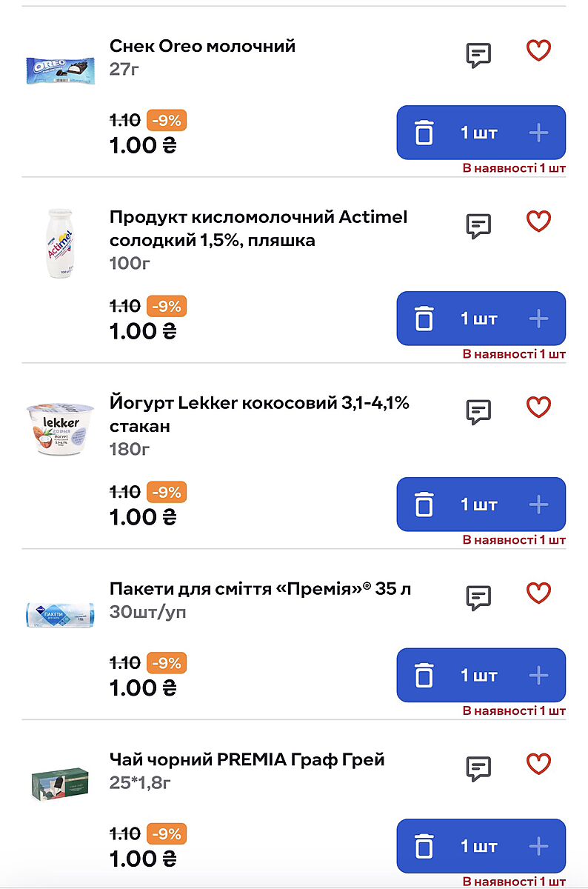Increase Oreo snack quantity with plus
The image size is (588, 889).
pos(538,133)
